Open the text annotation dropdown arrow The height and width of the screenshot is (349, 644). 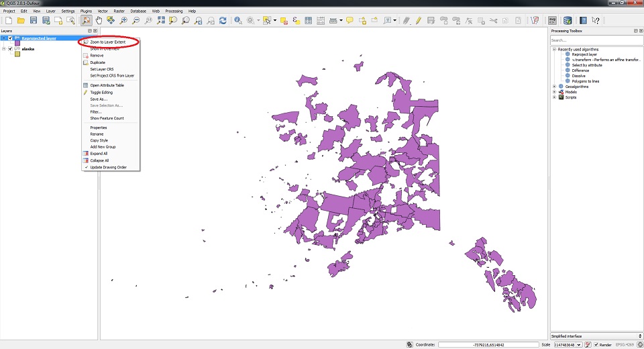pos(394,20)
